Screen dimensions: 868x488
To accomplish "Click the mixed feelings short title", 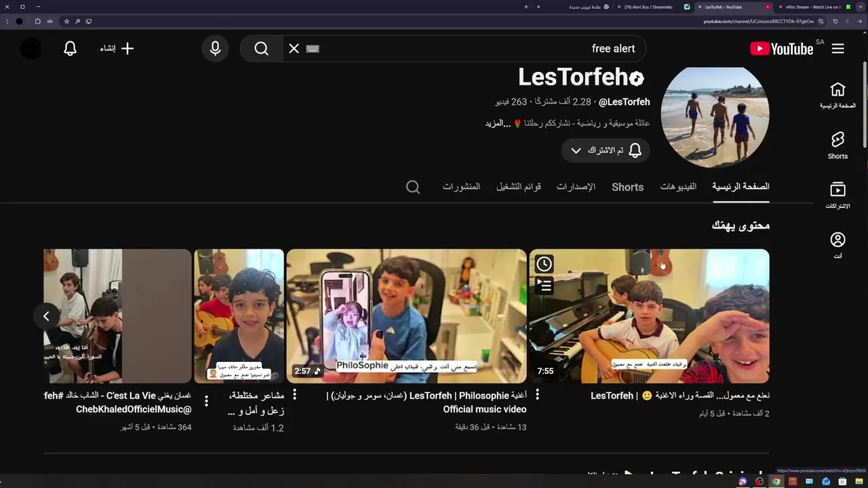I will [256, 403].
